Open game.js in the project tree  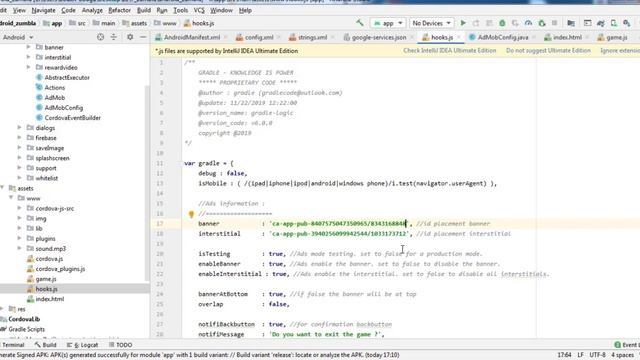tap(42, 279)
